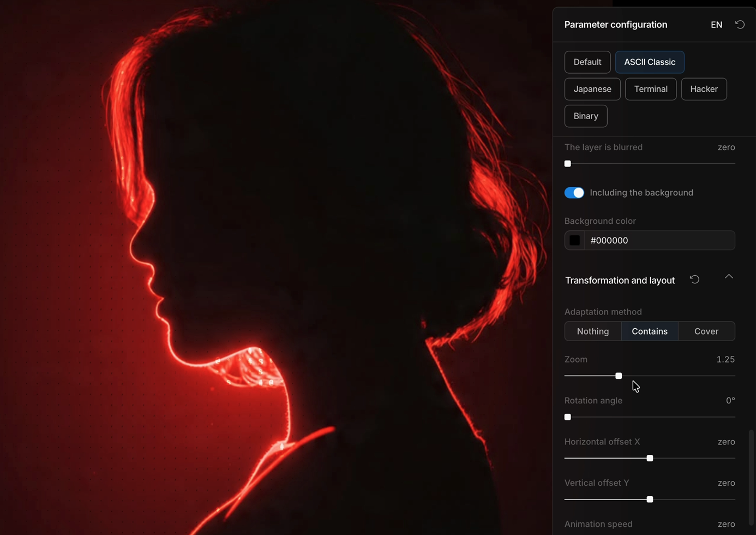Click the Vertical offset Y slider handle
This screenshot has width=756, height=535.
[650, 500]
